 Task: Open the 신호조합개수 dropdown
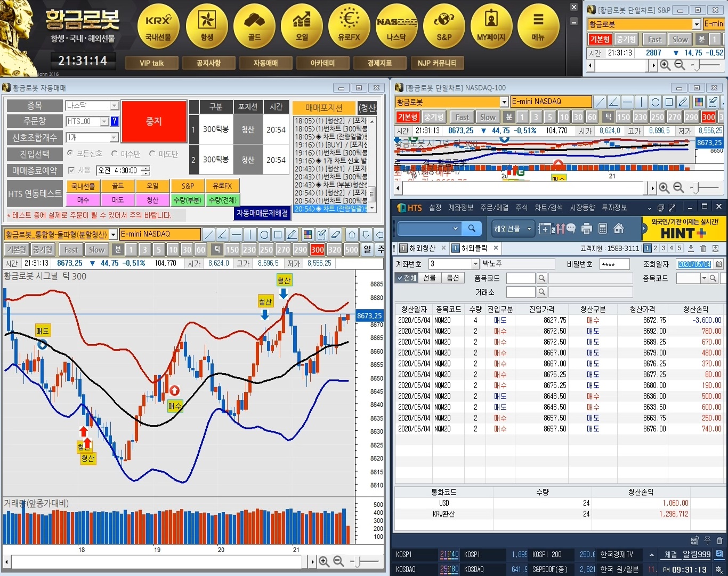tap(114, 138)
